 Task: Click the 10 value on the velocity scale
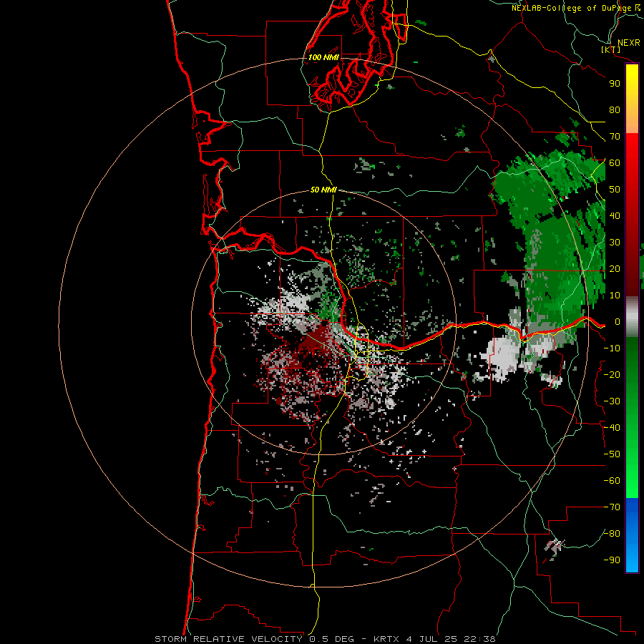615,296
